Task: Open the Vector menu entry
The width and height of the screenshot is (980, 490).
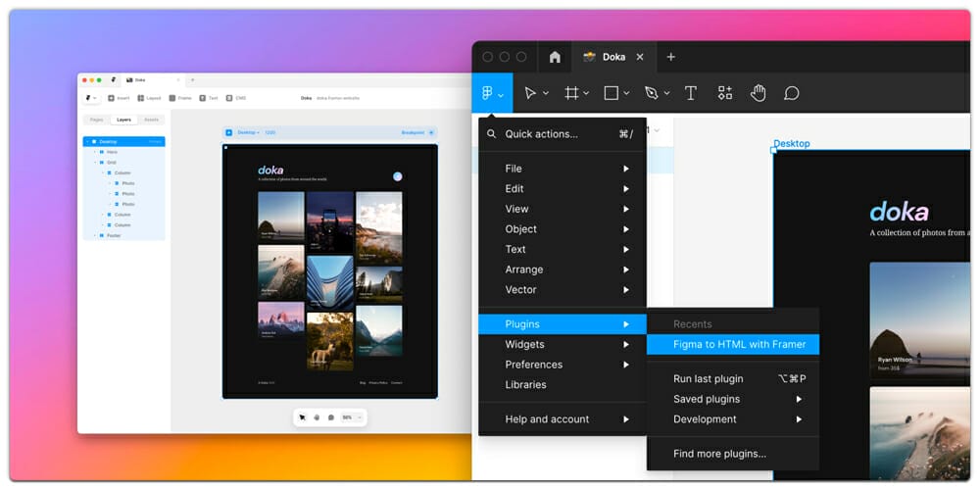Action: 563,289
